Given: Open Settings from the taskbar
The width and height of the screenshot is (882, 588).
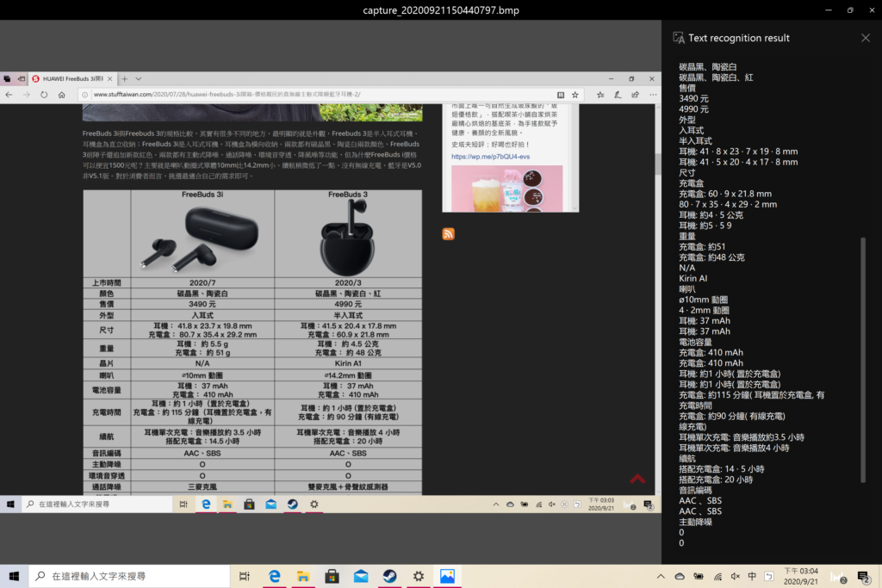Looking at the screenshot, I should point(419,576).
